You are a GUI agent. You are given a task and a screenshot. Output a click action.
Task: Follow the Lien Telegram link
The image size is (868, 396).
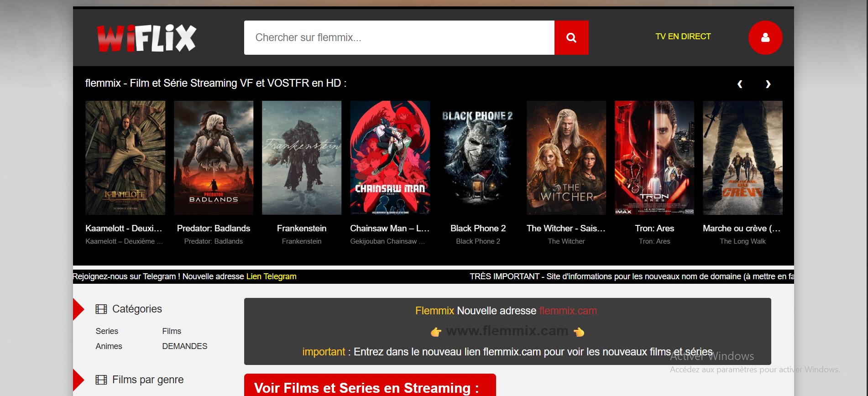click(x=271, y=276)
